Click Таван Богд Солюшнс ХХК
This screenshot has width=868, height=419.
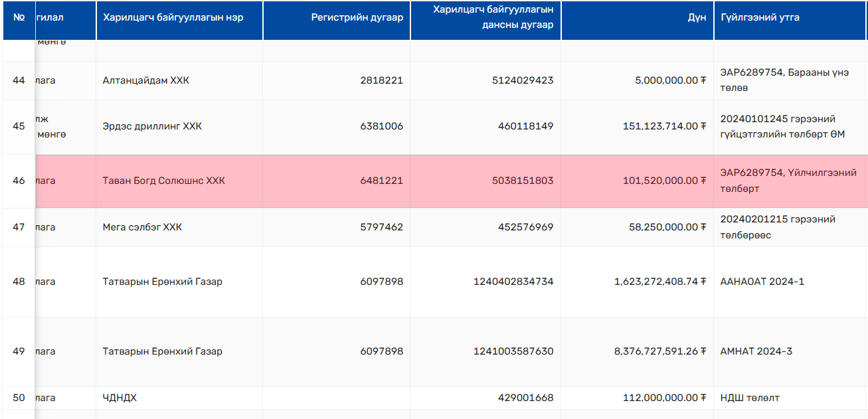pos(164,181)
